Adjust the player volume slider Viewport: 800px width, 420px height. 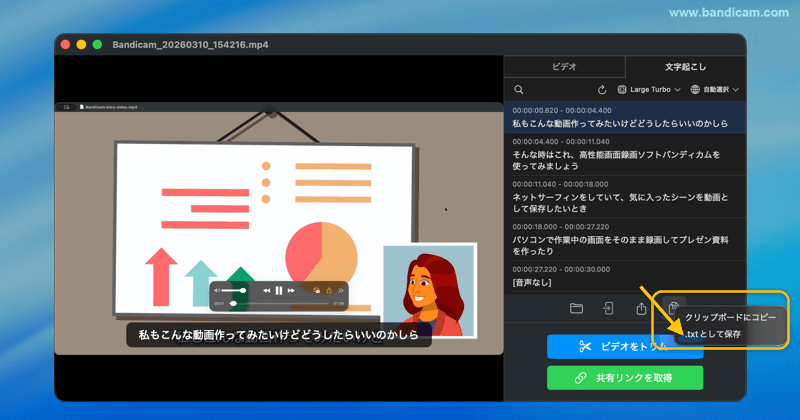[234, 290]
